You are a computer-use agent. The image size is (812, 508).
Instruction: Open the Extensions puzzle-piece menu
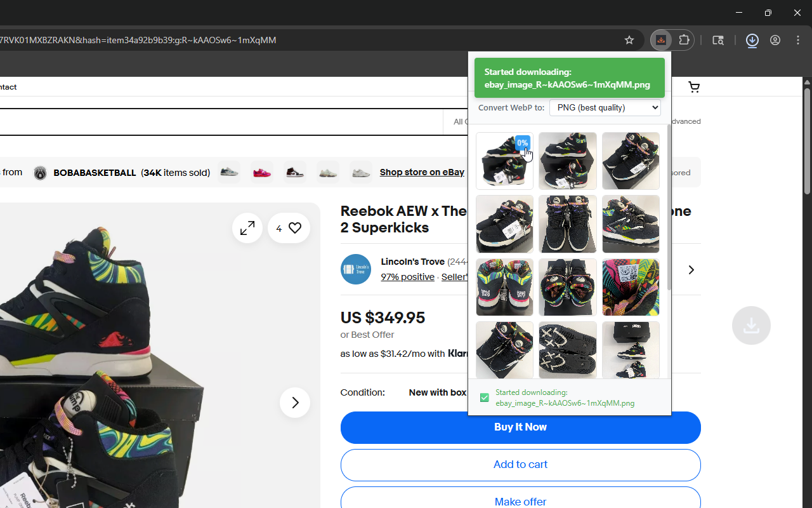[x=684, y=40]
